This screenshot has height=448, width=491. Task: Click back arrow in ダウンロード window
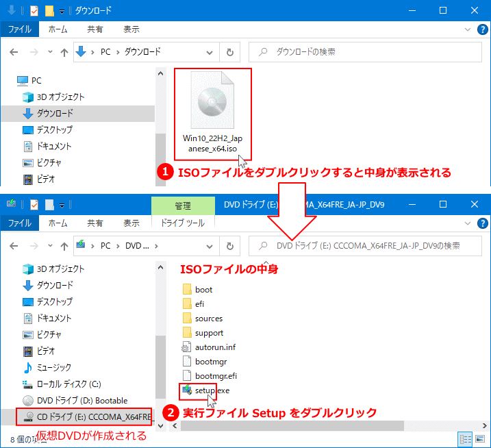pyautogui.click(x=14, y=52)
